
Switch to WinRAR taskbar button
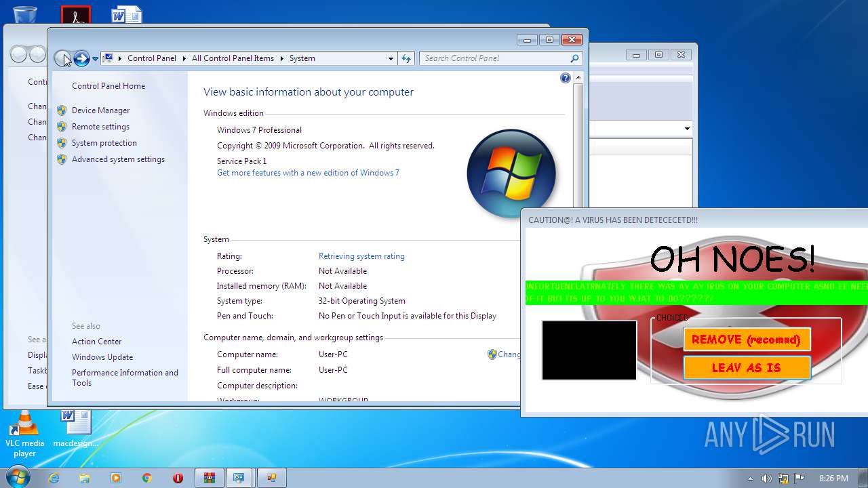point(210,478)
